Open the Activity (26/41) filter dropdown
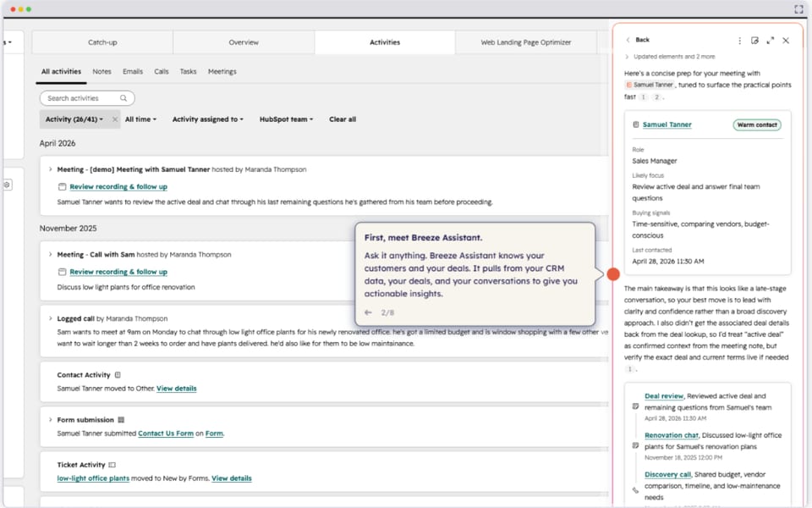The width and height of the screenshot is (812, 508). [74, 119]
